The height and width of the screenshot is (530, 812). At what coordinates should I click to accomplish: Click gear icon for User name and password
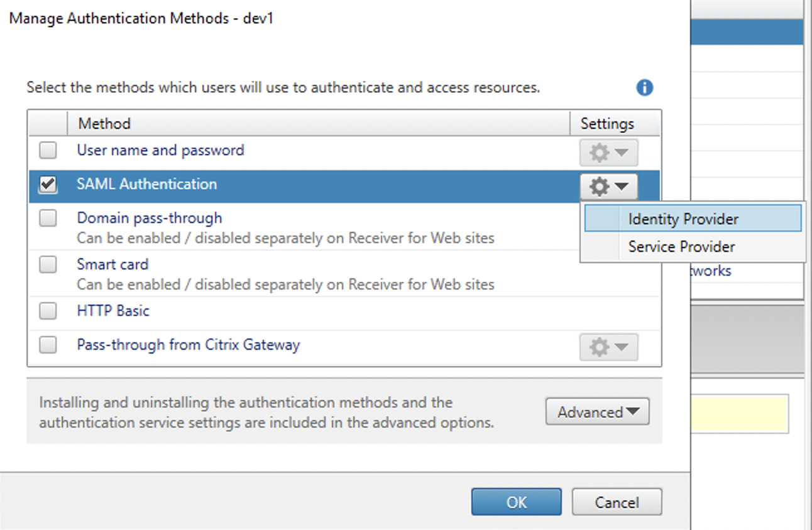[600, 153]
